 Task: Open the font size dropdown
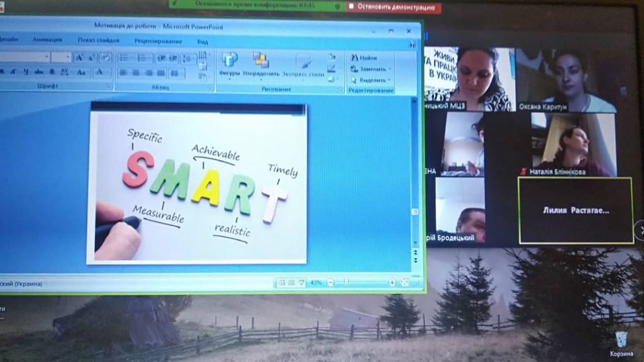click(68, 57)
